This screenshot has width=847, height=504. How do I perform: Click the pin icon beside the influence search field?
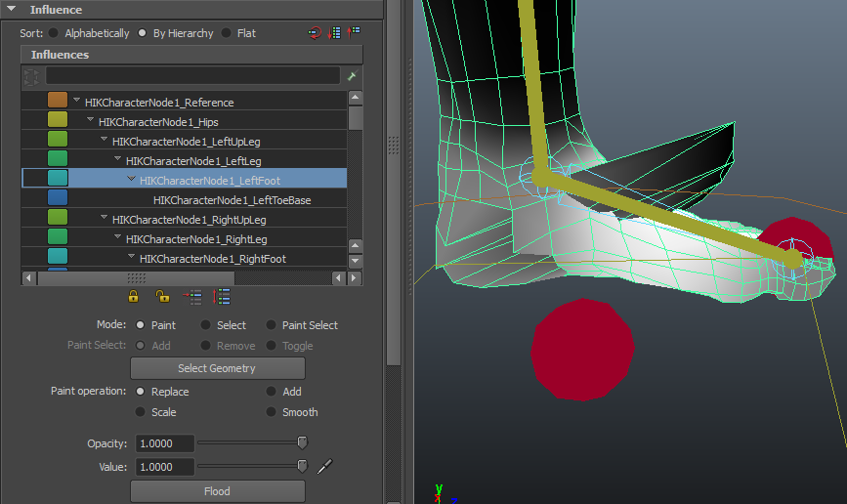352,76
